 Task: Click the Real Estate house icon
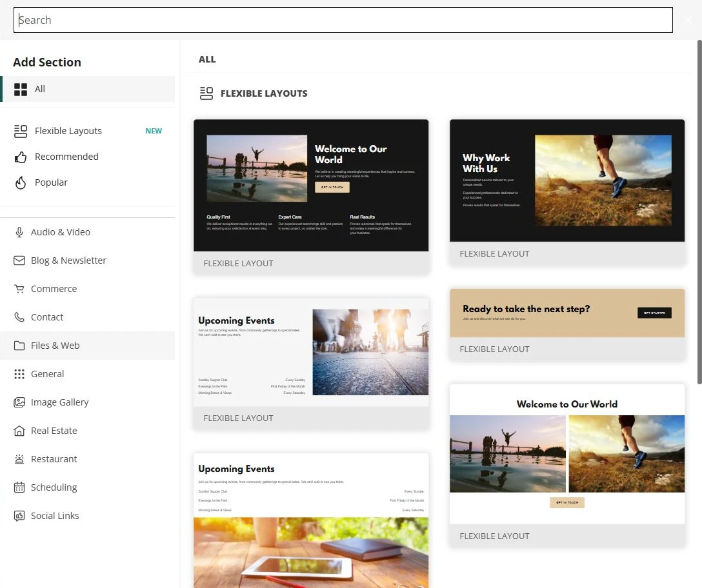coord(19,431)
